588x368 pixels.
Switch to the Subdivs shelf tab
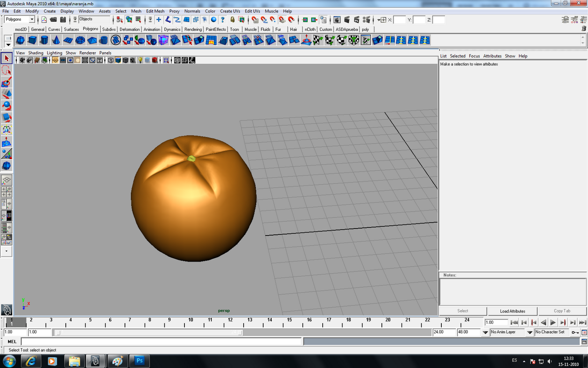(109, 29)
